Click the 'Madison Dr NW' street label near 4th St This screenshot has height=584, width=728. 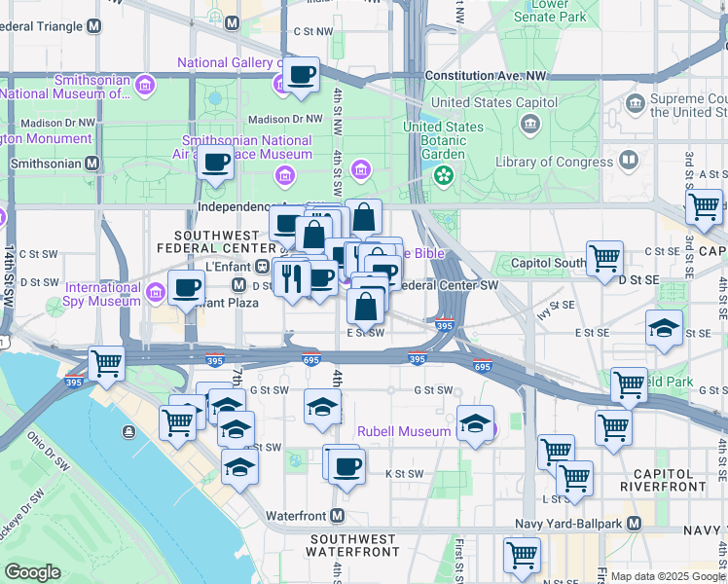[285, 120]
